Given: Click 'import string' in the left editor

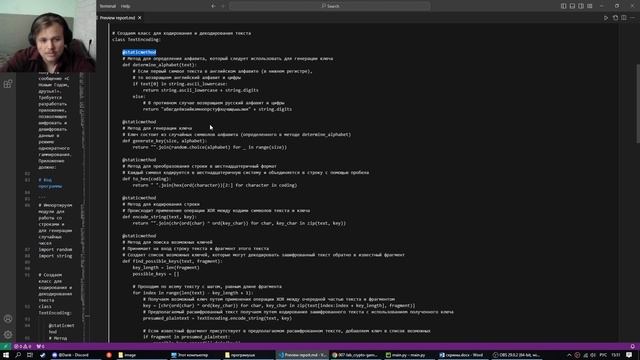Looking at the screenshot, I should click(55, 256).
